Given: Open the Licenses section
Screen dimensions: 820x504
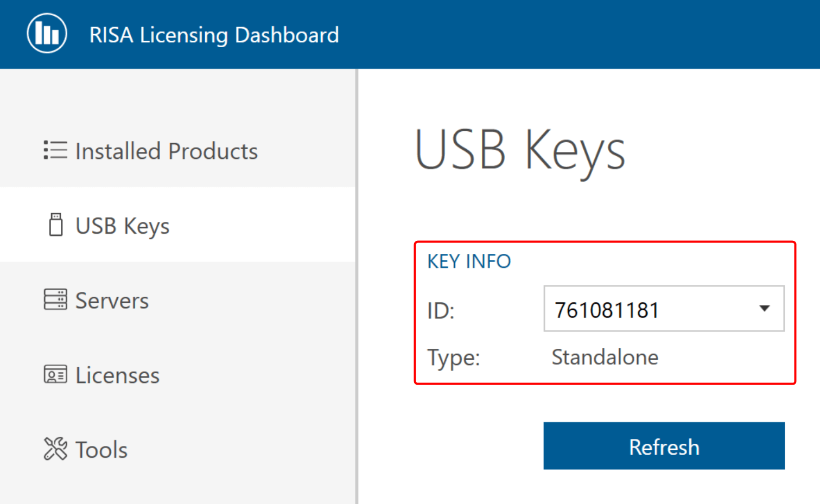Looking at the screenshot, I should [x=117, y=375].
